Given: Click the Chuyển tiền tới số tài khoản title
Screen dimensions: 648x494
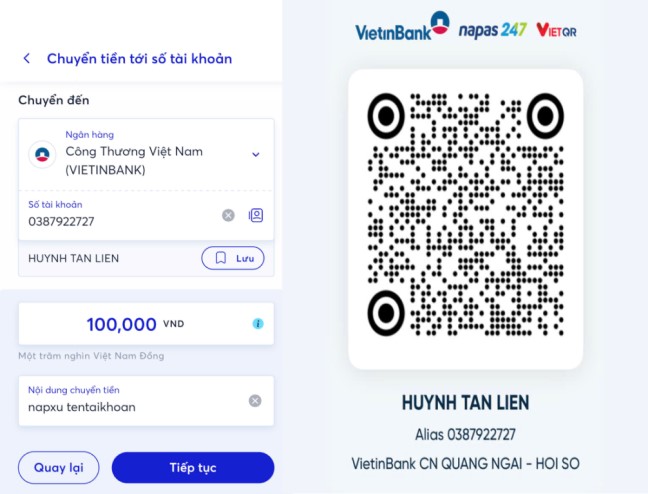Looking at the screenshot, I should (139, 59).
